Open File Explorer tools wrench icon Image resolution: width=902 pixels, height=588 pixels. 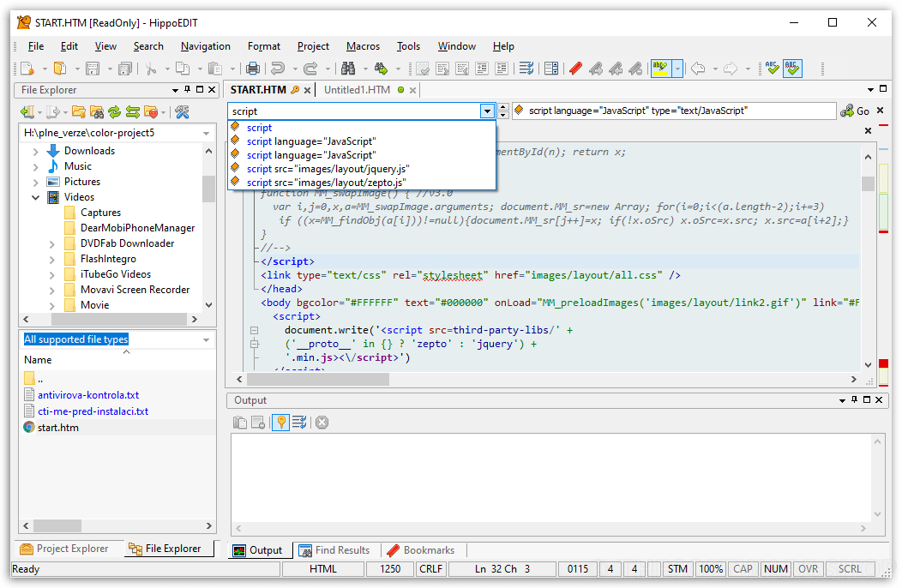pos(181,111)
